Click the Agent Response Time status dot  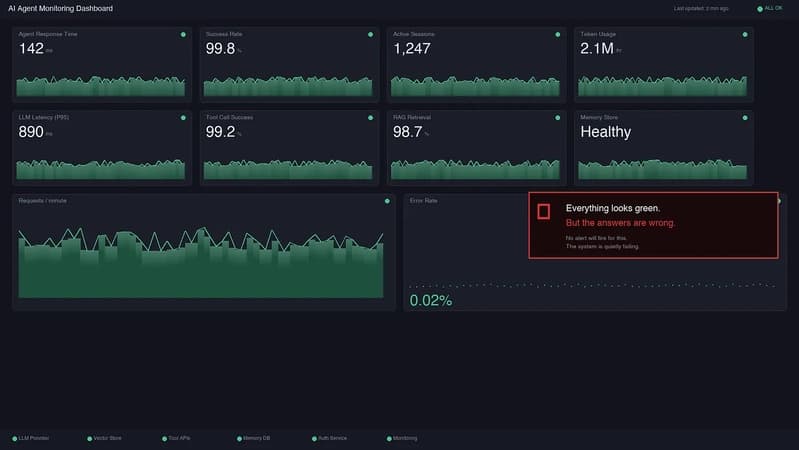tap(183, 35)
